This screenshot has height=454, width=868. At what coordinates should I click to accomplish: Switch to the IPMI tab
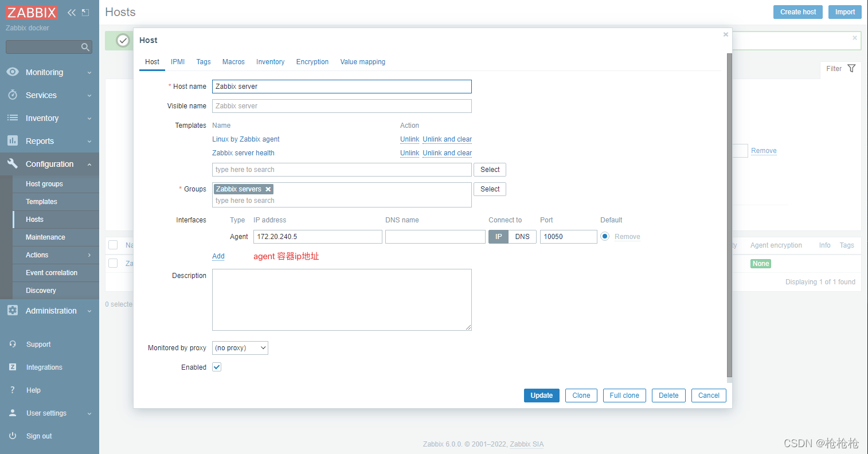(x=178, y=62)
